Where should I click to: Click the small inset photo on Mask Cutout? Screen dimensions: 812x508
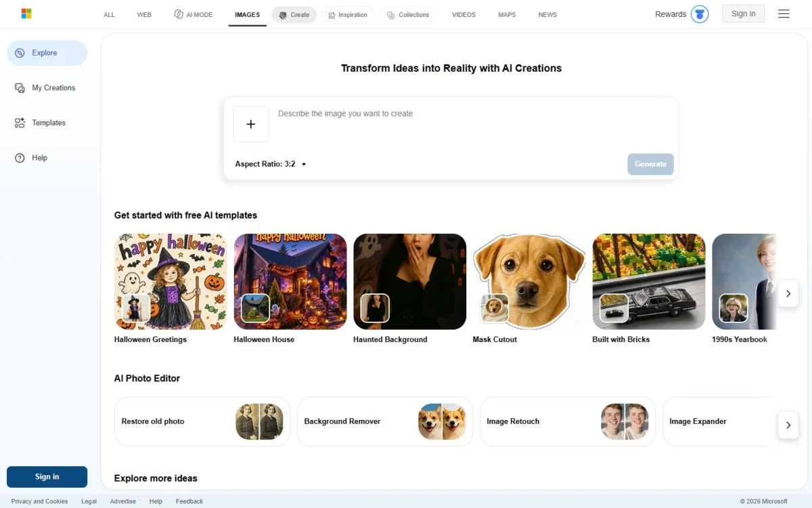pos(495,308)
